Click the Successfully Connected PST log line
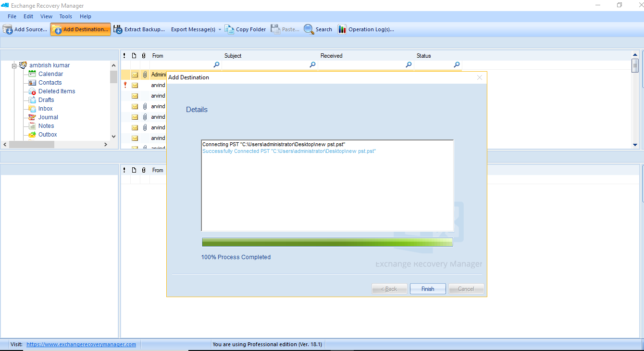Image resolution: width=644 pixels, height=351 pixels. (x=289, y=151)
